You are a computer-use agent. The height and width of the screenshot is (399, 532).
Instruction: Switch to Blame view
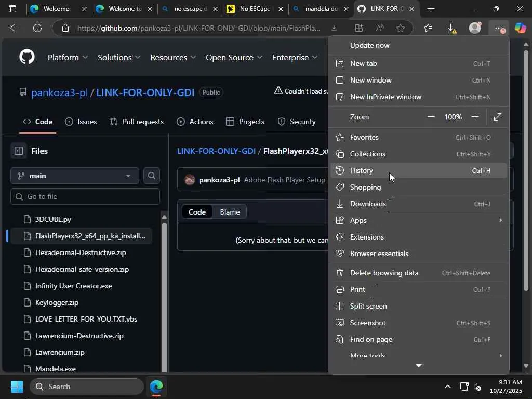coord(230,212)
